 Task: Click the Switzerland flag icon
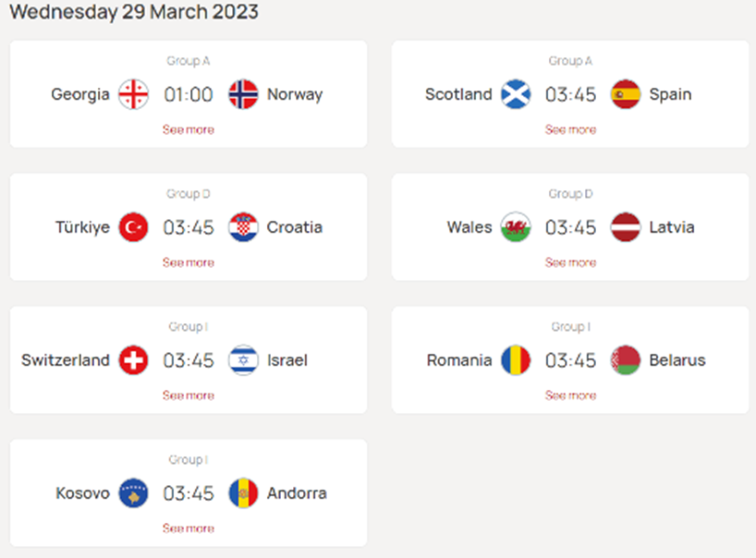pyautogui.click(x=133, y=360)
